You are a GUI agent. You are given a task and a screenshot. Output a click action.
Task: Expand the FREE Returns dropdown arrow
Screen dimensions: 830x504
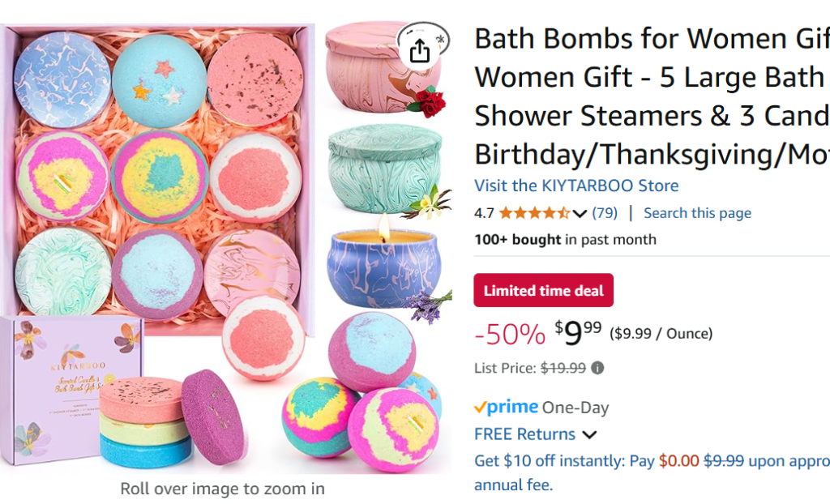tap(590, 435)
